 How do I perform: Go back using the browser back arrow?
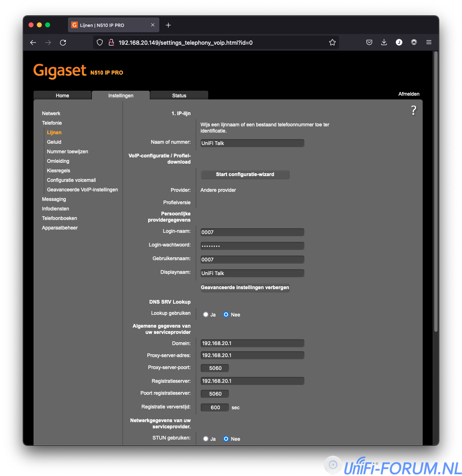(x=33, y=43)
